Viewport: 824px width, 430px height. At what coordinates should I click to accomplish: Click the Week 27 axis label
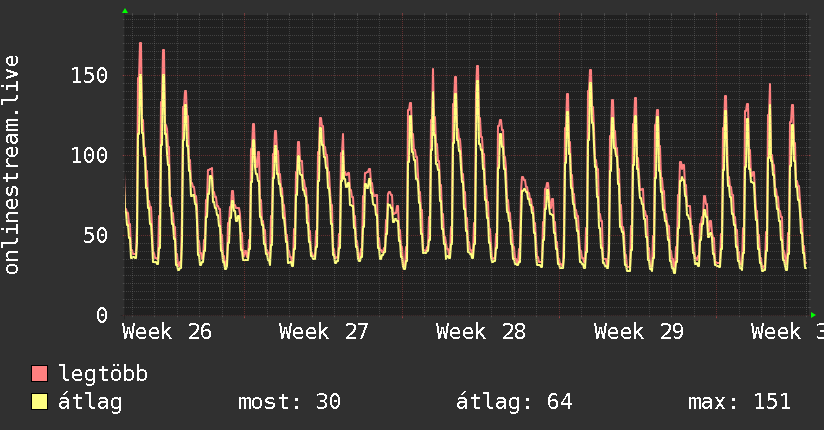click(x=324, y=332)
